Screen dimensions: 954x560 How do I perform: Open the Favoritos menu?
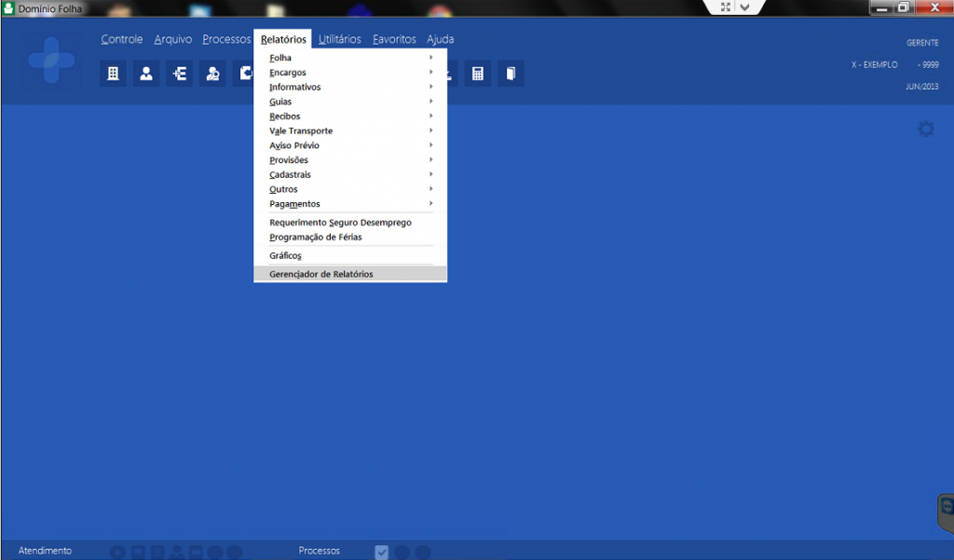pos(394,39)
